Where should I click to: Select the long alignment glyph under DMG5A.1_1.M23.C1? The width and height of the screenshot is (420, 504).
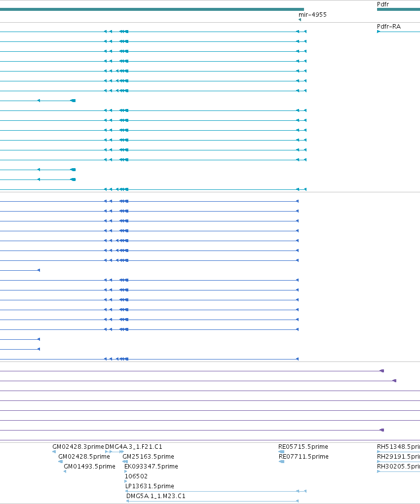point(212,501)
